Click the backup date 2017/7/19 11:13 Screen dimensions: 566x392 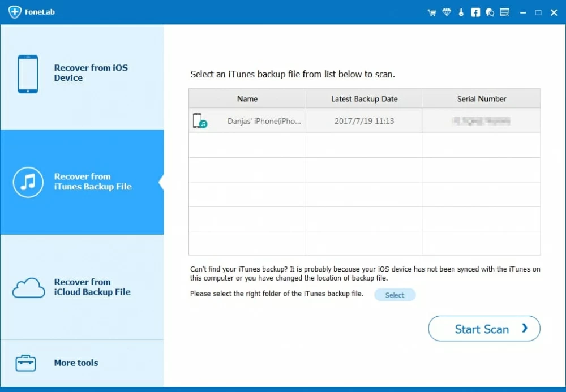(x=364, y=121)
